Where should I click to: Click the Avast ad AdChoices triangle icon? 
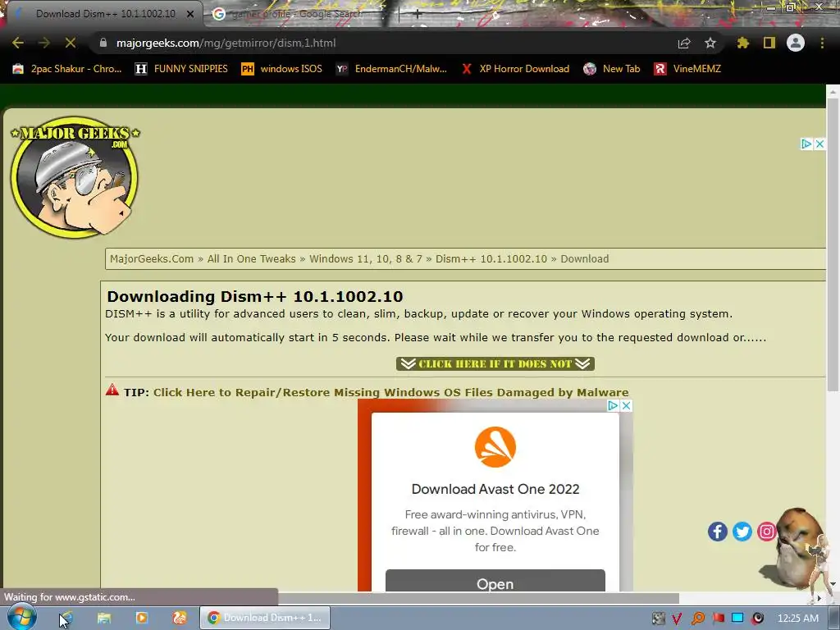(x=613, y=405)
